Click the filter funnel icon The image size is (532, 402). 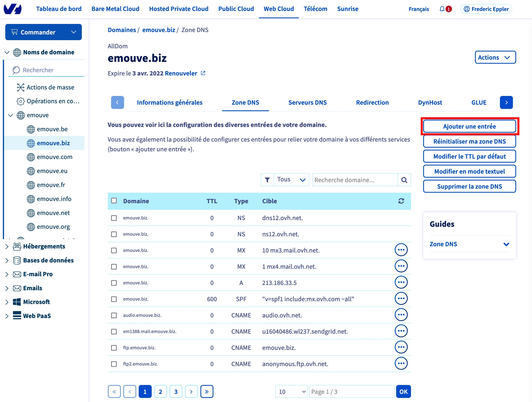click(267, 180)
